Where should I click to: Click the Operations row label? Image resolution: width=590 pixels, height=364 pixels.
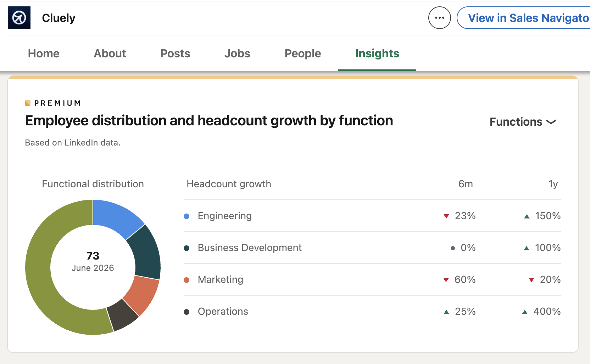click(223, 312)
